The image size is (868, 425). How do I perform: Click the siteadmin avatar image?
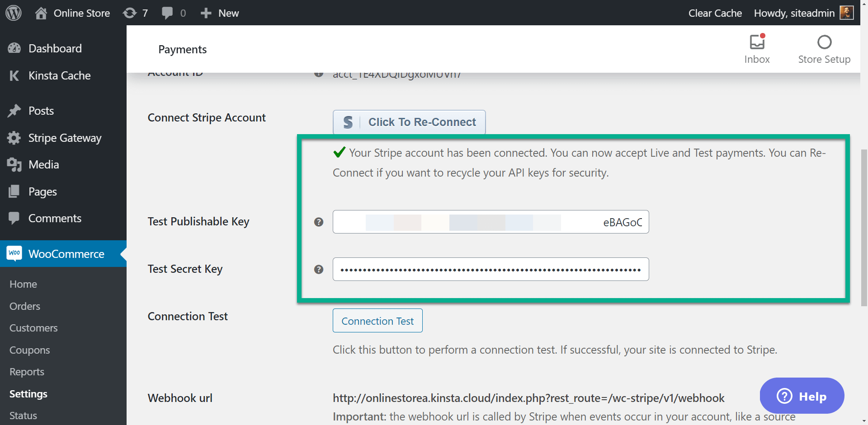847,13
